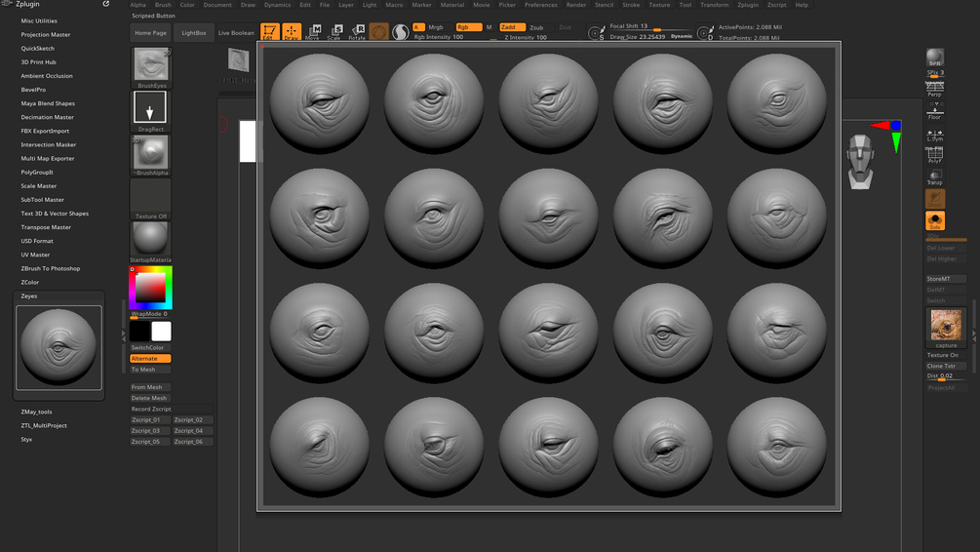980x552 pixels.
Task: Open the Render menu
Action: click(x=575, y=4)
